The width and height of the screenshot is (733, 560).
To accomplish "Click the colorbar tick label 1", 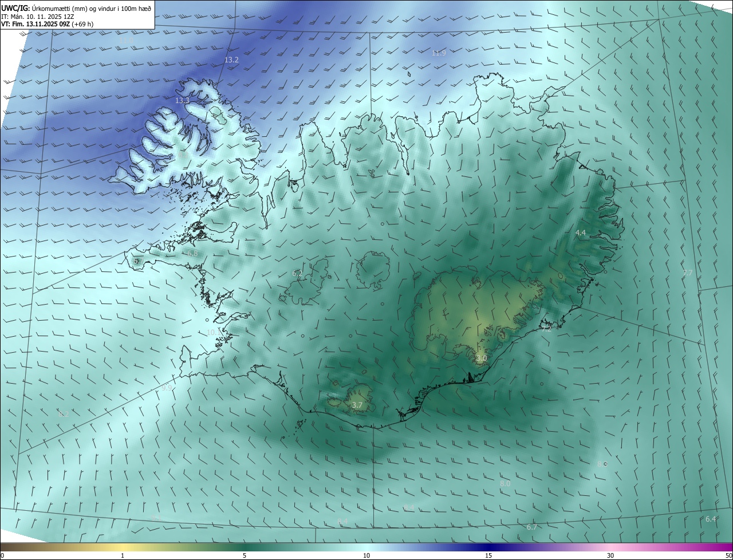I will click(123, 556).
